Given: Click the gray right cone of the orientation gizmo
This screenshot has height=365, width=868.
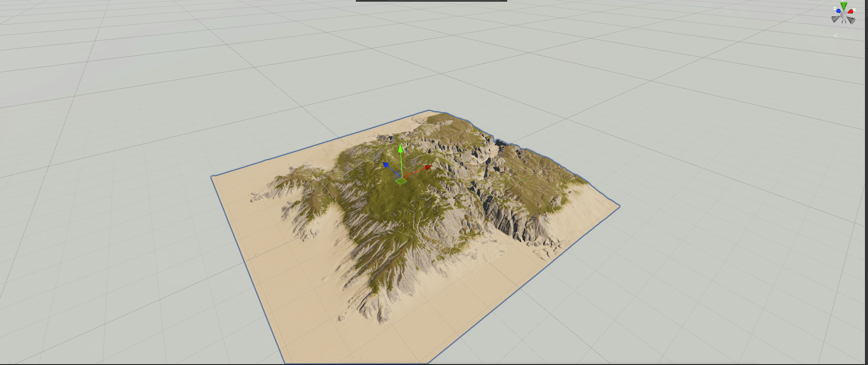Looking at the screenshot, I should point(851,20).
